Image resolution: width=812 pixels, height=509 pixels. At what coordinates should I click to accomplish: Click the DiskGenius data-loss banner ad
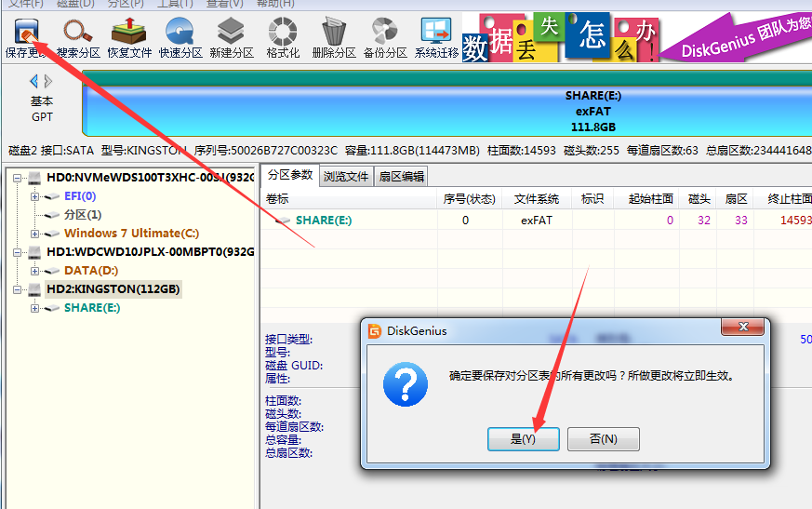click(x=636, y=37)
